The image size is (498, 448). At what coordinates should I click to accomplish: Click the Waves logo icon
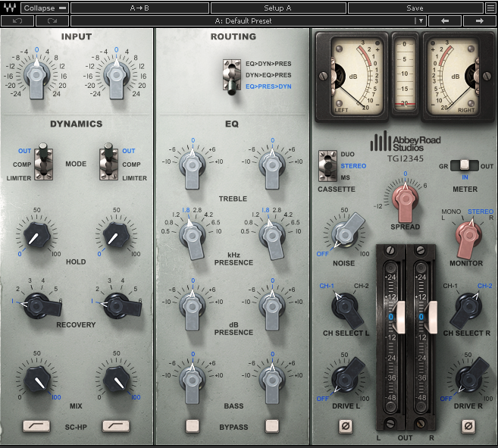click(x=10, y=8)
